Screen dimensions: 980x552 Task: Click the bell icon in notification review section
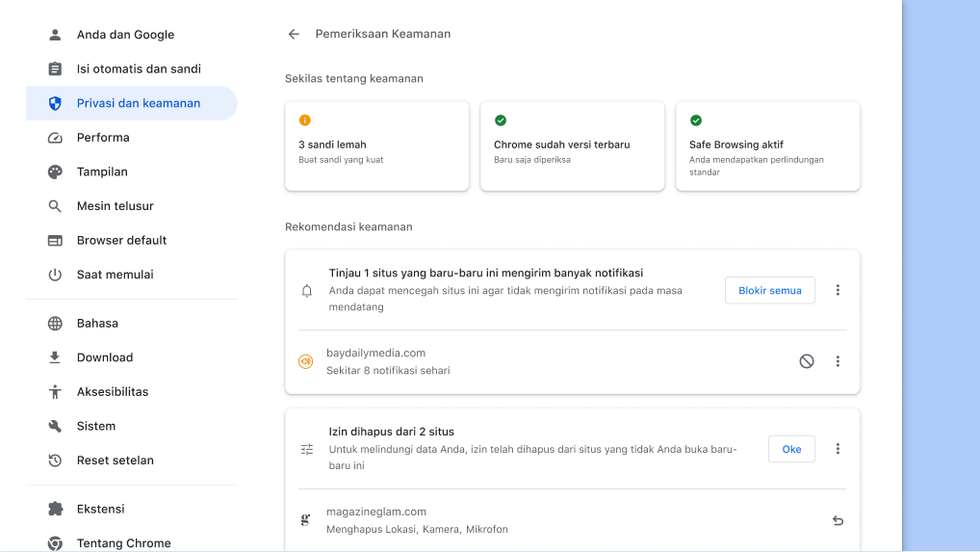pyautogui.click(x=307, y=291)
